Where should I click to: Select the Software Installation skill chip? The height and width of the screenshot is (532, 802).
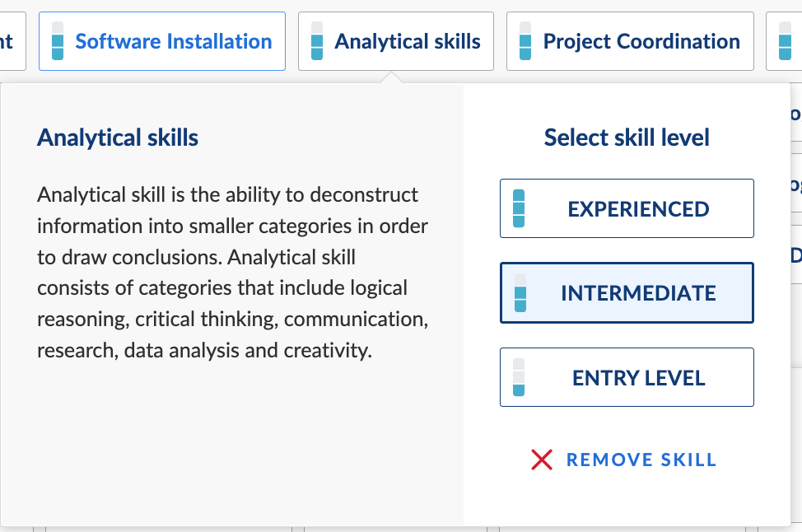162,41
